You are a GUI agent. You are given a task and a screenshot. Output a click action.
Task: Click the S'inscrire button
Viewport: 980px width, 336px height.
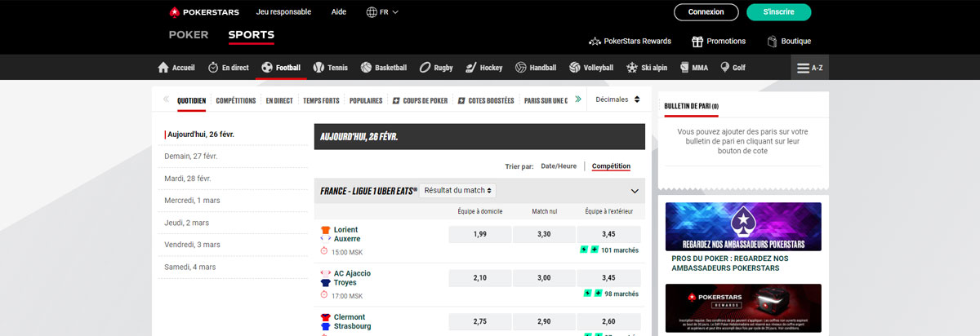pos(778,12)
